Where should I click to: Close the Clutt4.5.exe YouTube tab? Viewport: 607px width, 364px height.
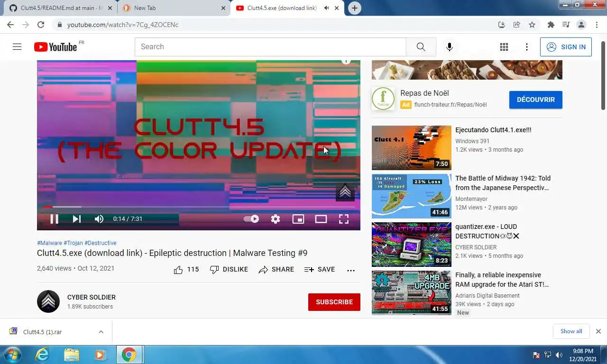(337, 8)
